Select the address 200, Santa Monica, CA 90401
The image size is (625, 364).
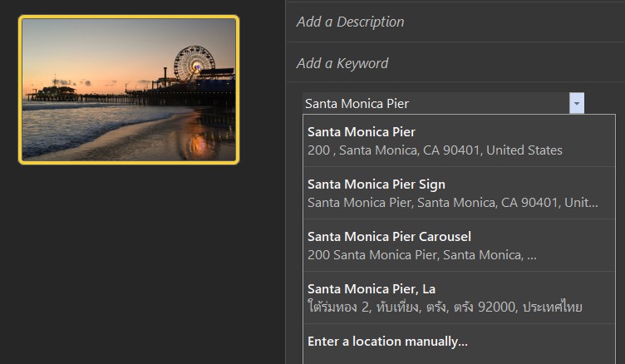point(435,150)
